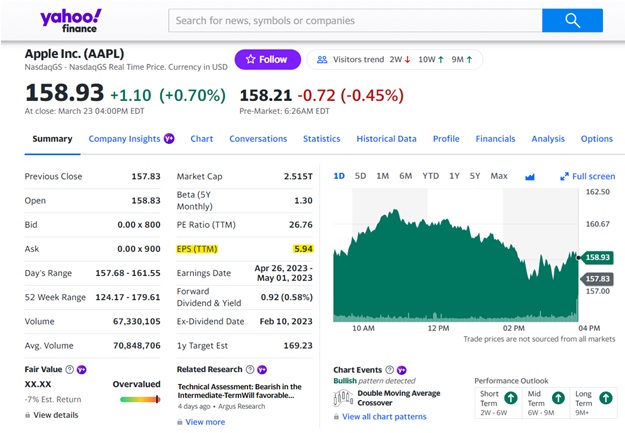This screenshot has width=625, height=433.
Task: Click the star icon on Follow
Action: tap(250, 59)
